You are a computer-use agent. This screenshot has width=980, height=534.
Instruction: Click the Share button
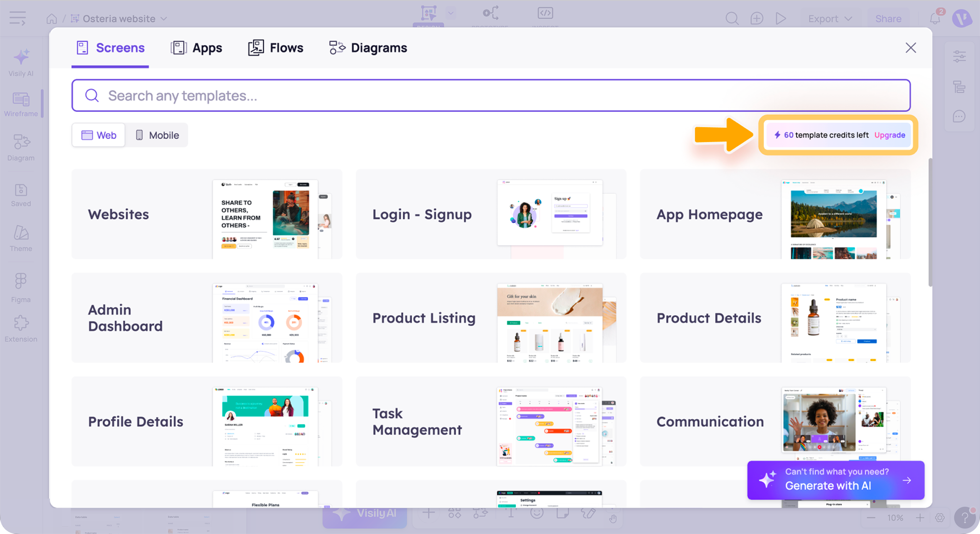(888, 19)
